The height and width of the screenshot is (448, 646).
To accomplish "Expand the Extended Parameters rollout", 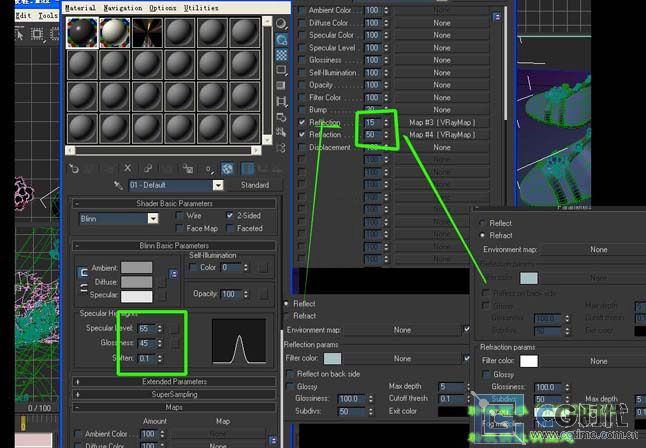I will click(174, 381).
